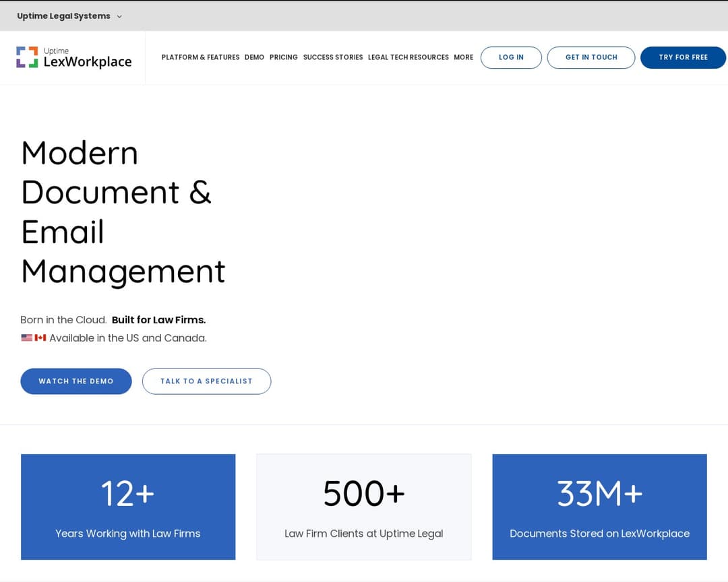This screenshot has width=728, height=582.
Task: Expand the Uptime Legal Systems chevron
Action: point(119,17)
